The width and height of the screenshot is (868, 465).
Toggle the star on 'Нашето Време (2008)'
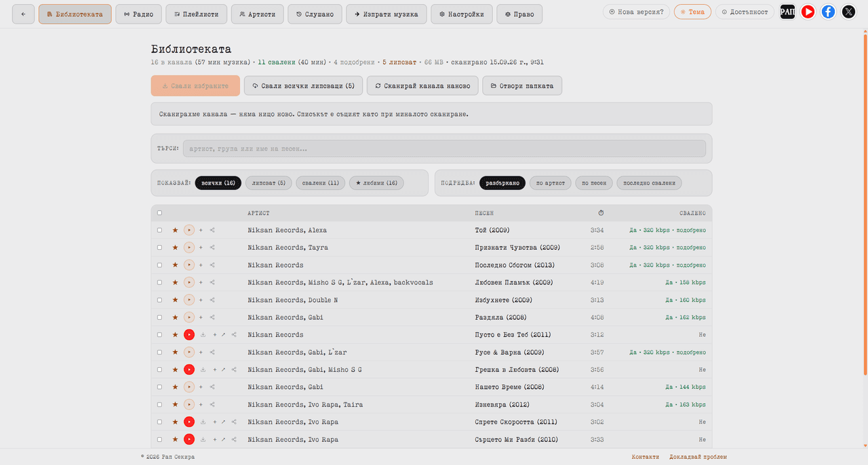click(175, 387)
